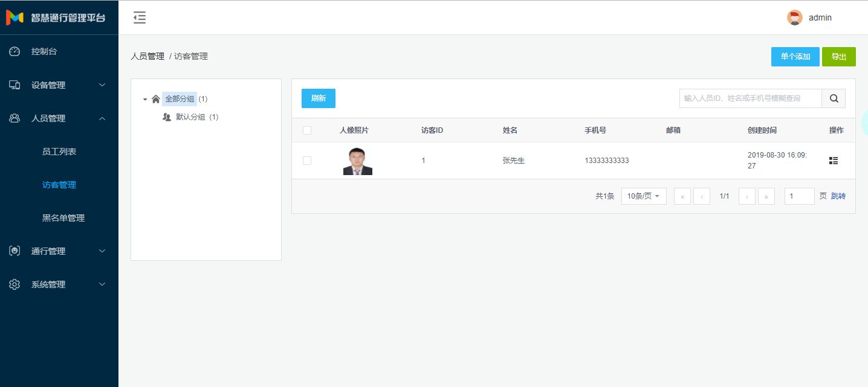Viewport: 868px width, 387px height.
Task: Click the 单个添加 button
Action: pos(795,57)
